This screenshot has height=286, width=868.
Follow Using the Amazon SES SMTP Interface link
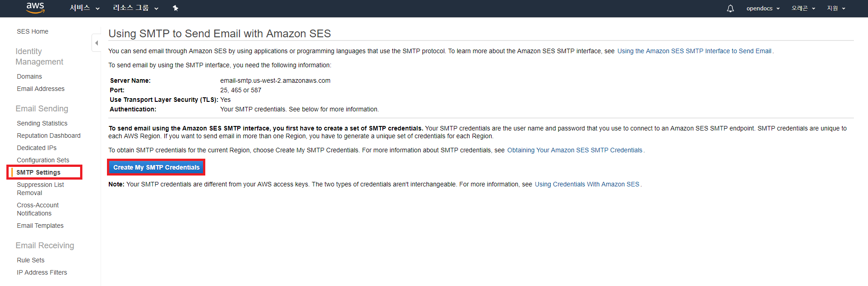point(694,51)
